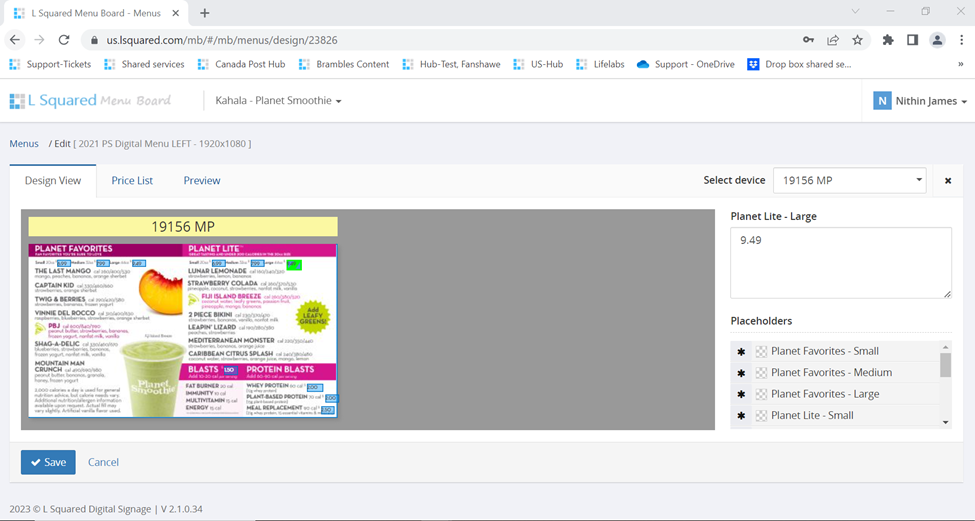Click the placeholders list scrollbar thumb
This screenshot has width=975, height=521.
[x=945, y=364]
